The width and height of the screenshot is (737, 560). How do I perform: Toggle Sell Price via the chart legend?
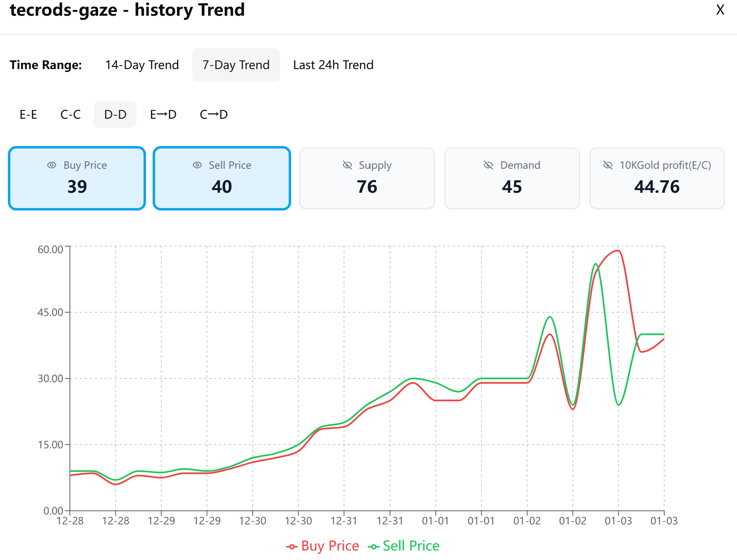pyautogui.click(x=403, y=546)
